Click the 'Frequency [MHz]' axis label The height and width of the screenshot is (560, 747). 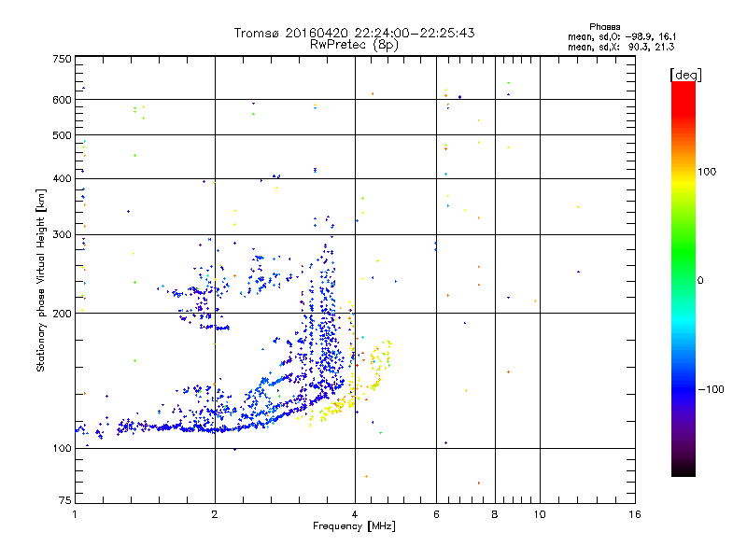354,526
